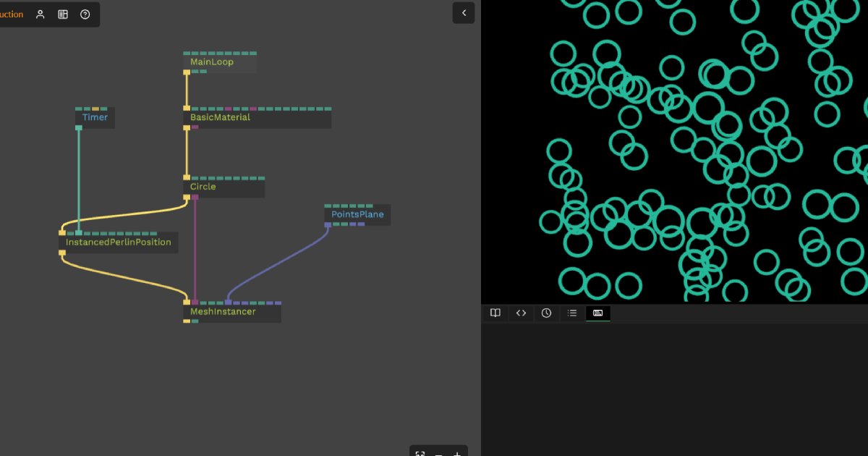Open the op list icon below the renderer
This screenshot has width=868, height=456.
click(571, 313)
